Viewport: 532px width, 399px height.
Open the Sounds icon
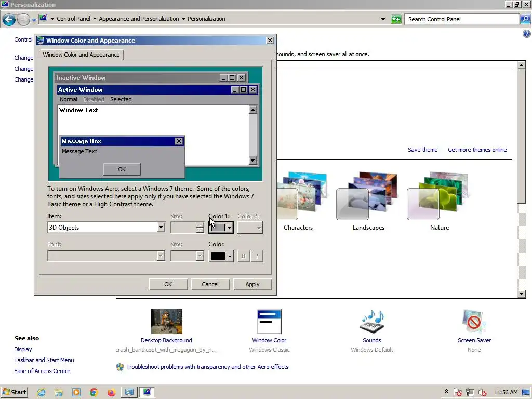pyautogui.click(x=372, y=321)
